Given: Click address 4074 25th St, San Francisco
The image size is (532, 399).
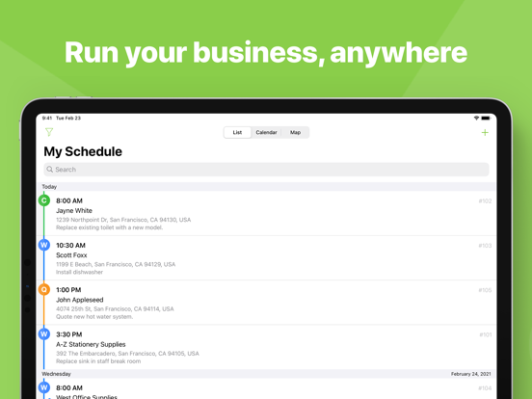Looking at the screenshot, I should coord(115,308).
